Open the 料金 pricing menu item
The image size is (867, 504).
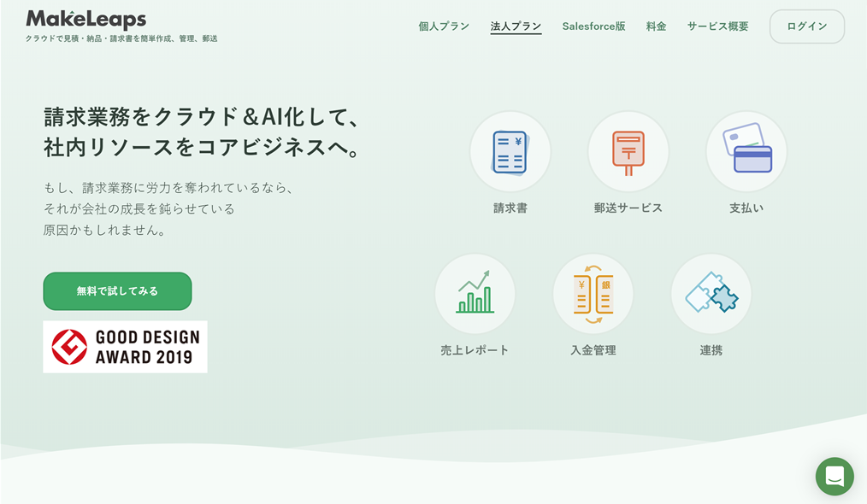[x=656, y=26]
